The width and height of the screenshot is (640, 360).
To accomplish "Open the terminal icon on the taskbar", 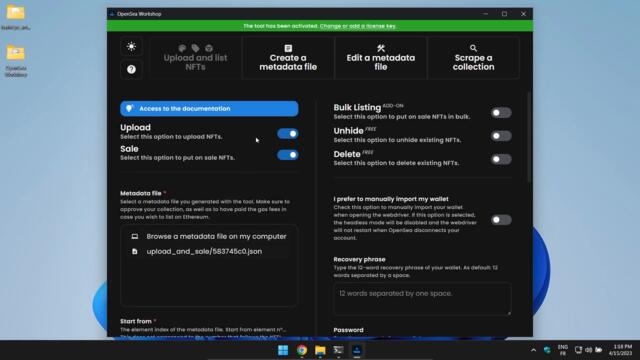I will [338, 350].
